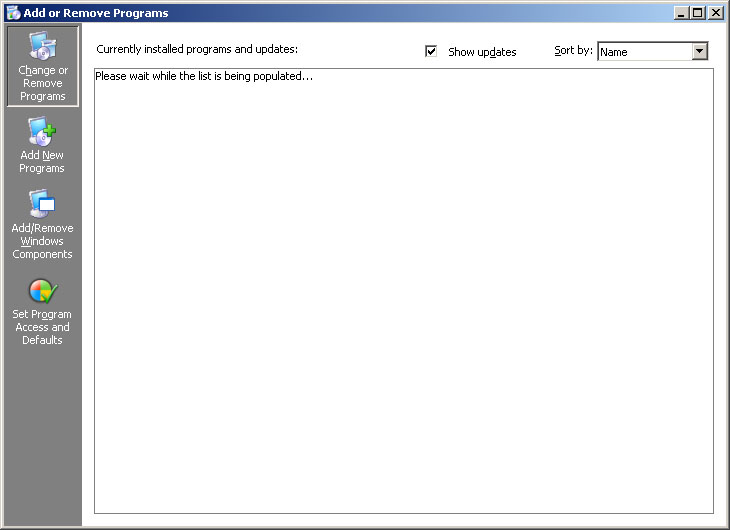Close the Add or Remove Programs window

point(716,13)
